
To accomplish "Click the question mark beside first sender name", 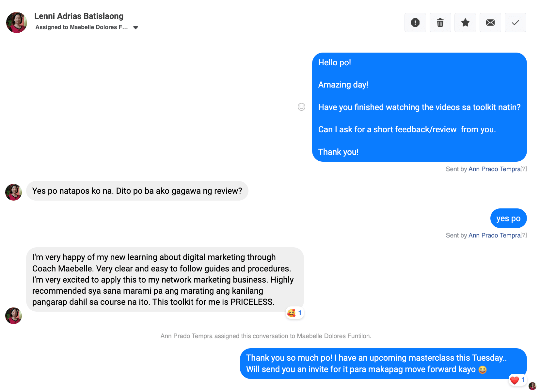I will coord(524,169).
